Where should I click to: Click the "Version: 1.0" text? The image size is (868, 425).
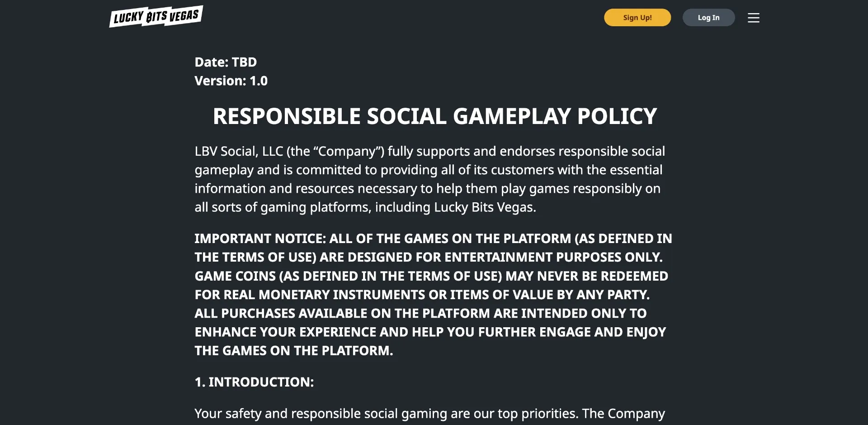(x=231, y=81)
